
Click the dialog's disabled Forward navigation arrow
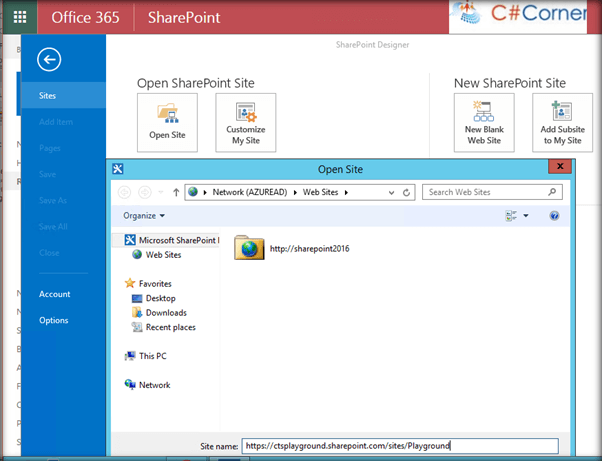pyautogui.click(x=145, y=192)
